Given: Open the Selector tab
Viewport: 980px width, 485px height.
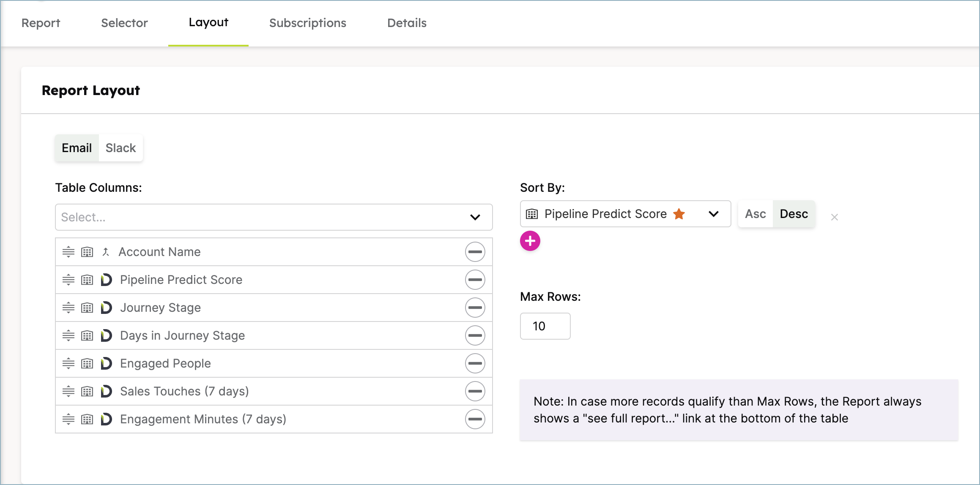Looking at the screenshot, I should coord(124,23).
